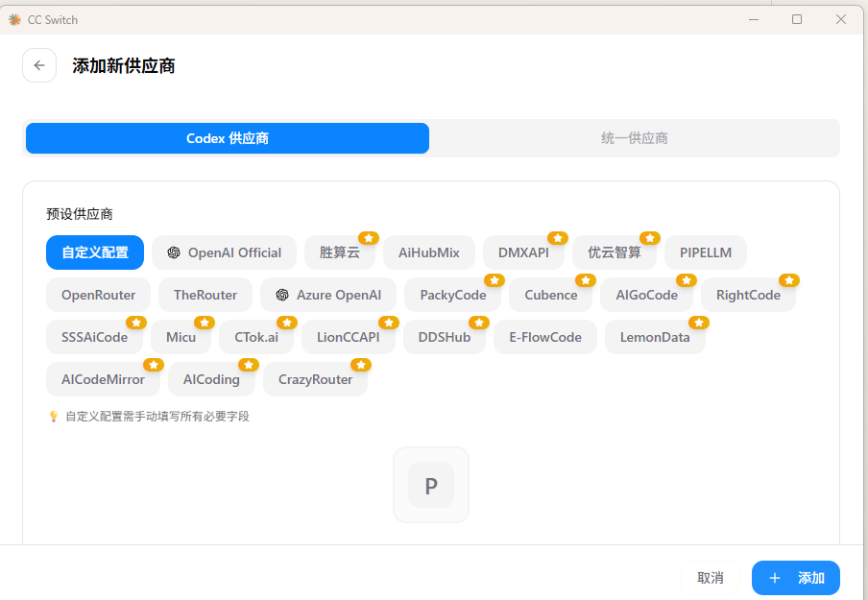
Task: Click the OpenAI logo on Azure OpenAI
Action: pyautogui.click(x=282, y=295)
